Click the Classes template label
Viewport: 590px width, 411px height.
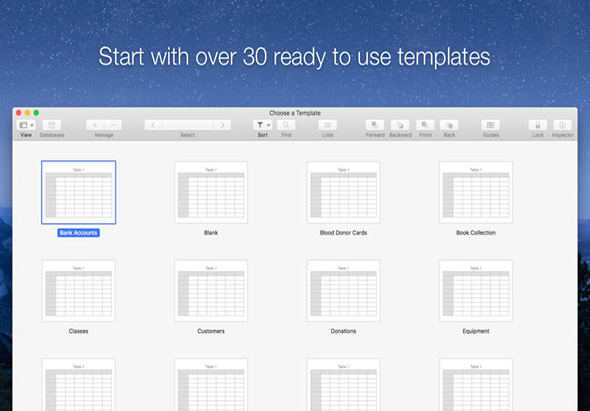pos(79,331)
